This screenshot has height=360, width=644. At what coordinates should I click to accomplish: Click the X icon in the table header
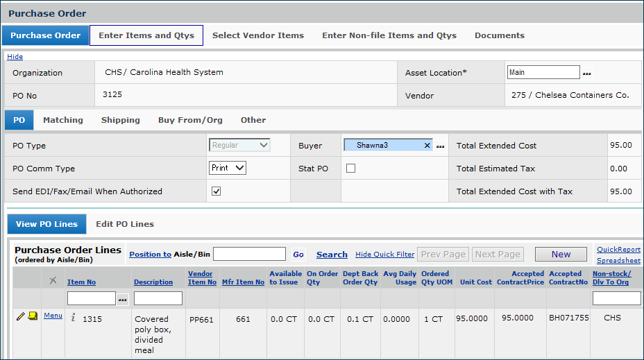53,281
